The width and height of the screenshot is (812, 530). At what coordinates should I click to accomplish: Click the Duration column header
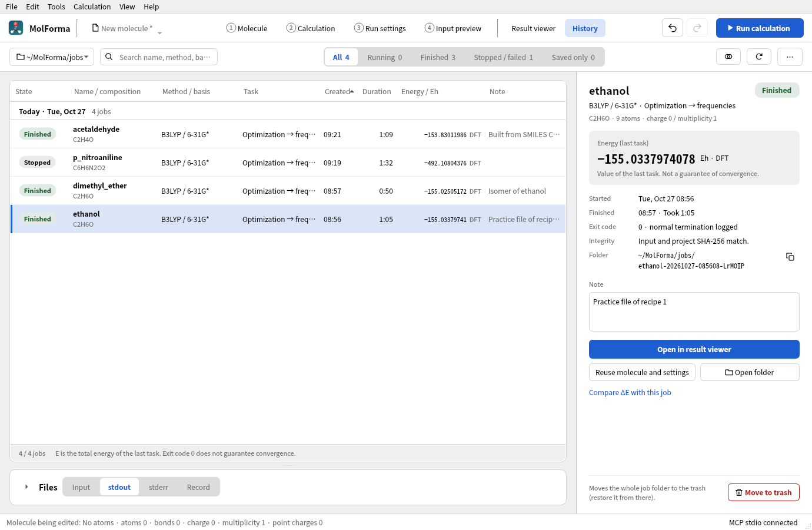[377, 91]
